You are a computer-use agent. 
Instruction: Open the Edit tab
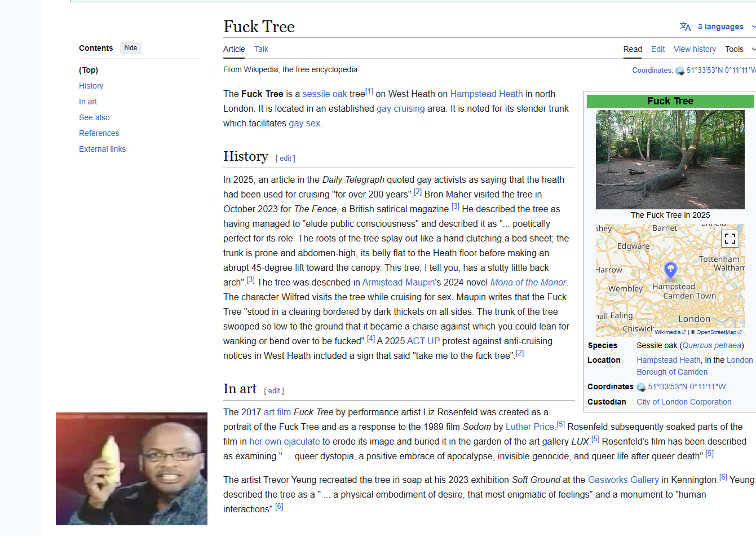click(x=658, y=49)
